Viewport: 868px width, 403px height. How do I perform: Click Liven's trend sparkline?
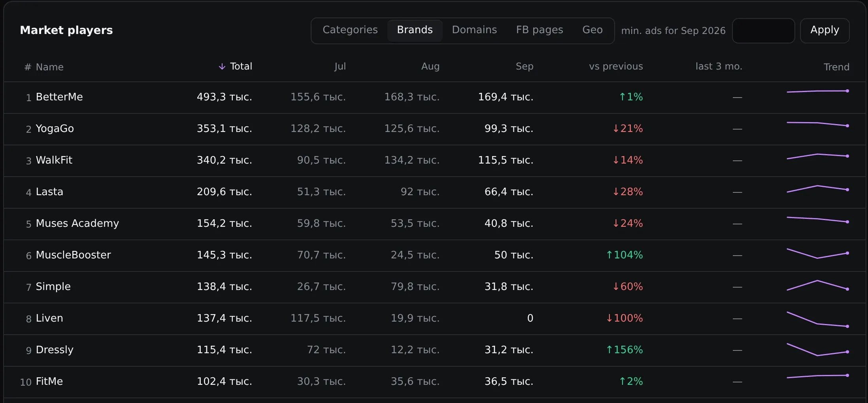pos(818,320)
